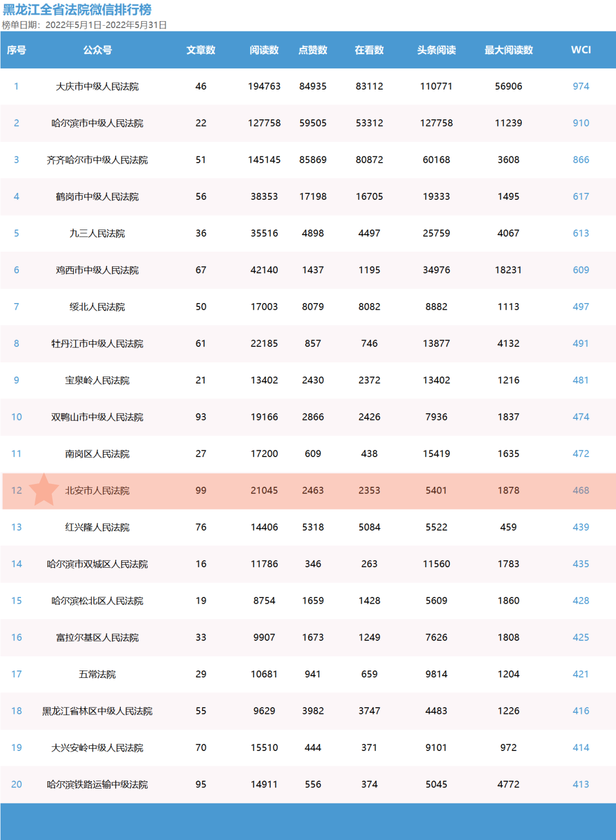The image size is (616, 840).
Task: Click the rank number 20
Action: click(x=17, y=784)
